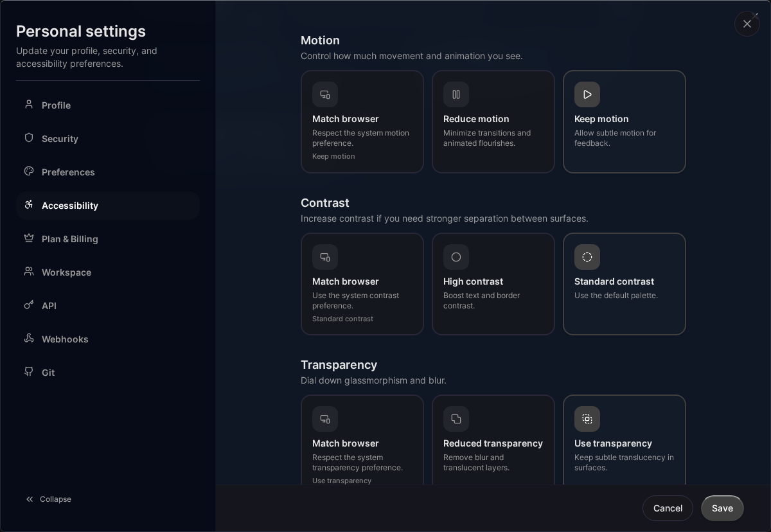The image size is (771, 532).
Task: Select Match browser under Contrast
Action: click(362, 284)
